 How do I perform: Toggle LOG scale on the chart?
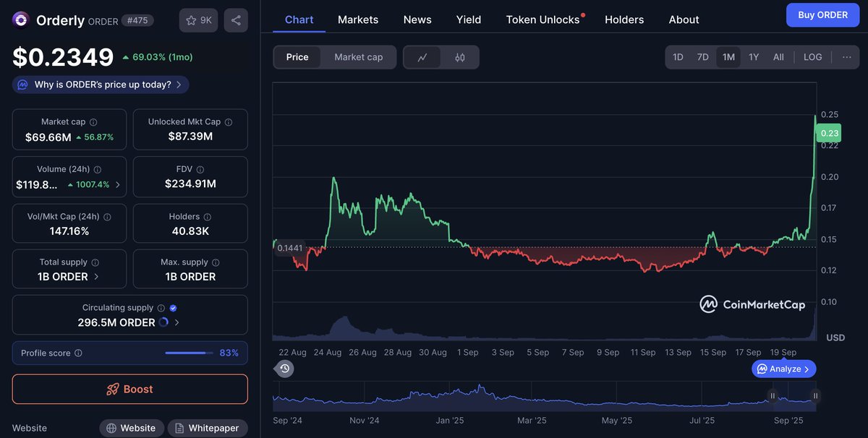(x=813, y=57)
